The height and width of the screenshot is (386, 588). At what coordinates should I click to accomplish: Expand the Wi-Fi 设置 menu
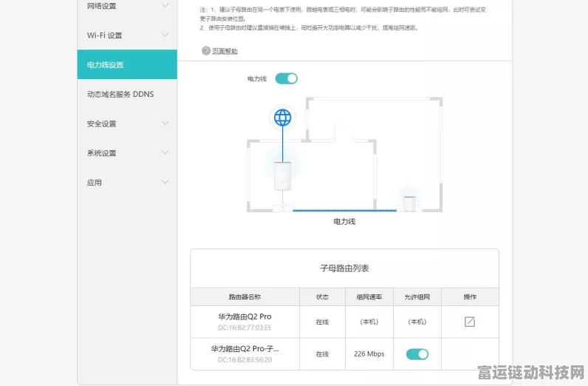(x=127, y=35)
